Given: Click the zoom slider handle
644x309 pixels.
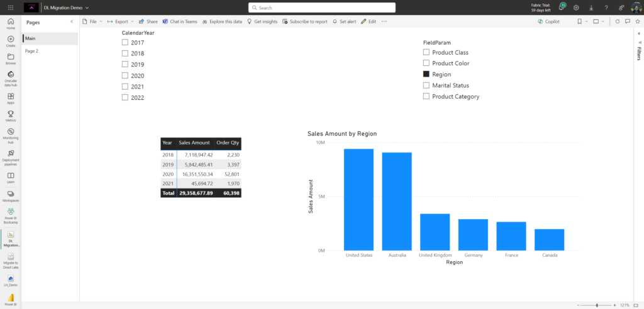Looking at the screenshot, I should pos(597,305).
